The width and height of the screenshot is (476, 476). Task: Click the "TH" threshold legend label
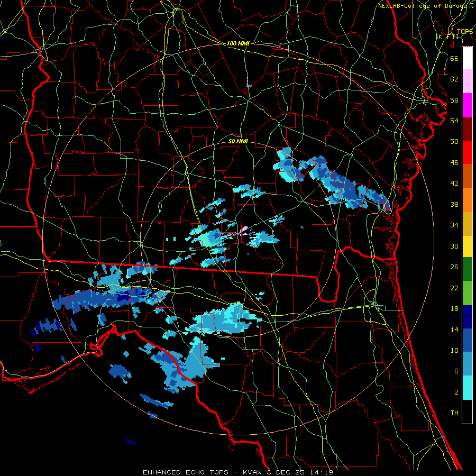point(454,413)
